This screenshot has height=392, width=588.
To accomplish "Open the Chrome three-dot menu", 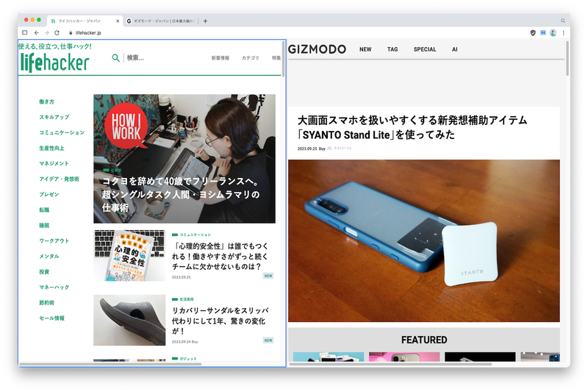I will click(x=563, y=33).
